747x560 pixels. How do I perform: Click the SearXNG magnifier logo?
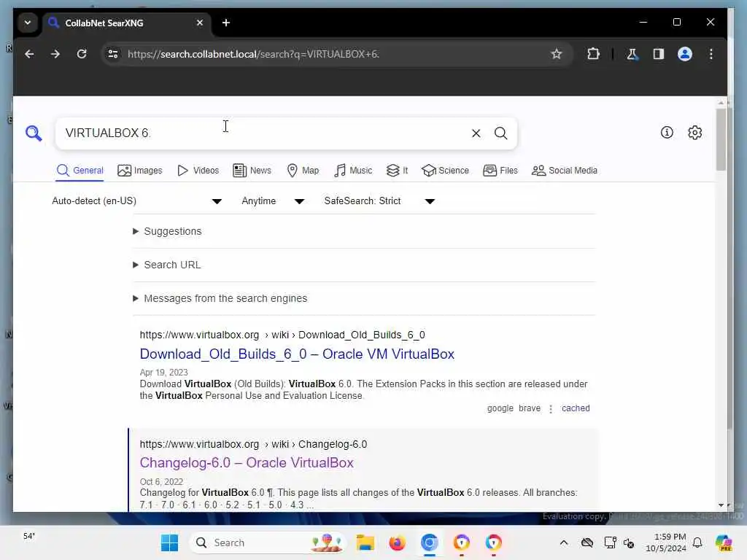point(34,133)
